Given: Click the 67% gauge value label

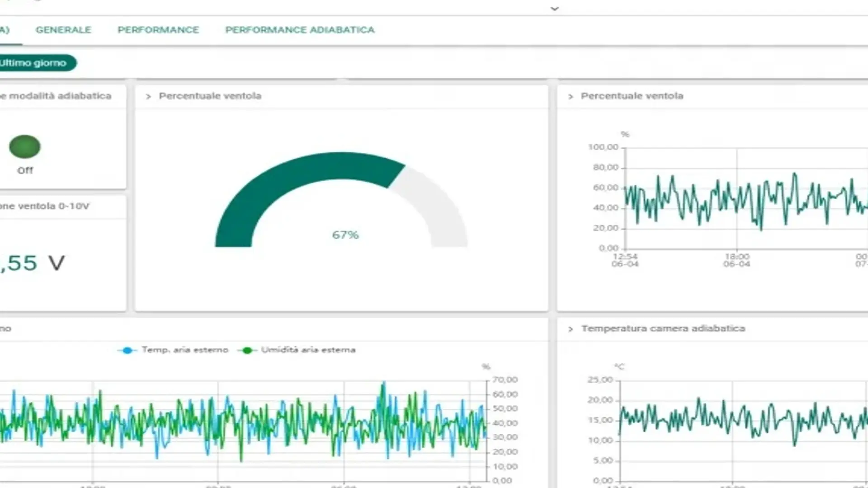Looking at the screenshot, I should click(x=345, y=235).
